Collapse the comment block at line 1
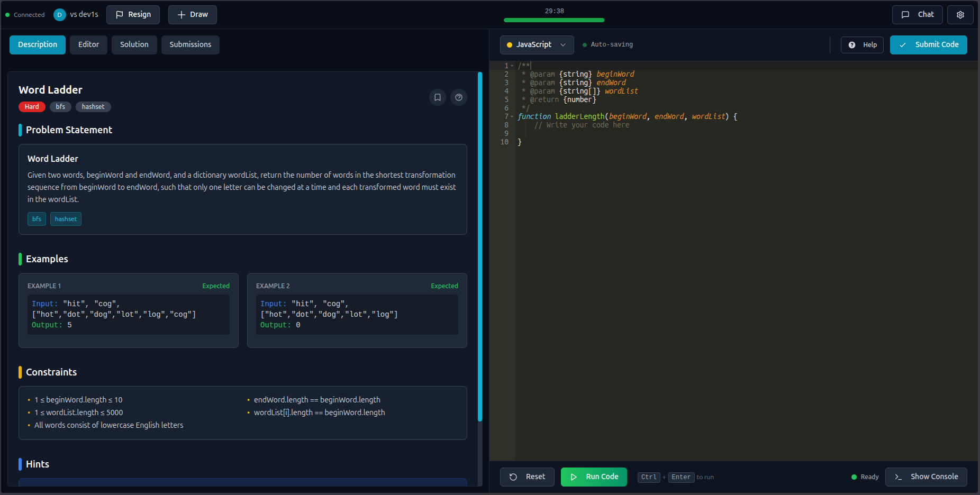Image resolution: width=980 pixels, height=495 pixels. (512, 66)
